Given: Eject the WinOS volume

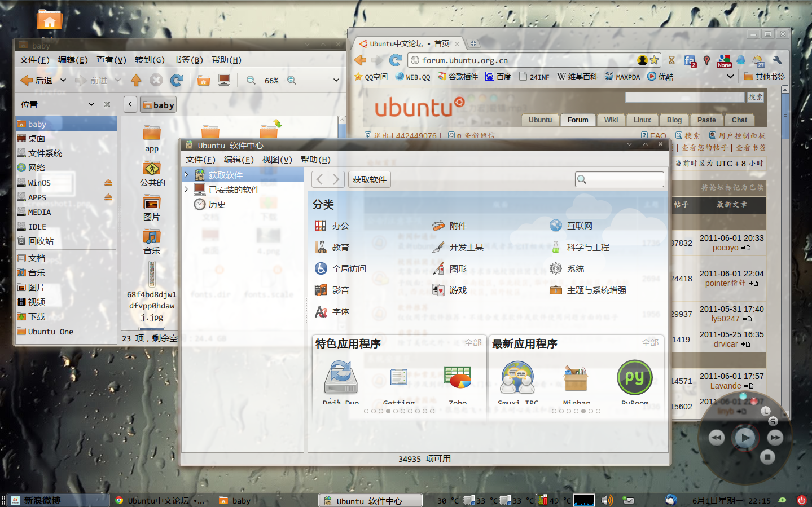Looking at the screenshot, I should click(x=108, y=182).
